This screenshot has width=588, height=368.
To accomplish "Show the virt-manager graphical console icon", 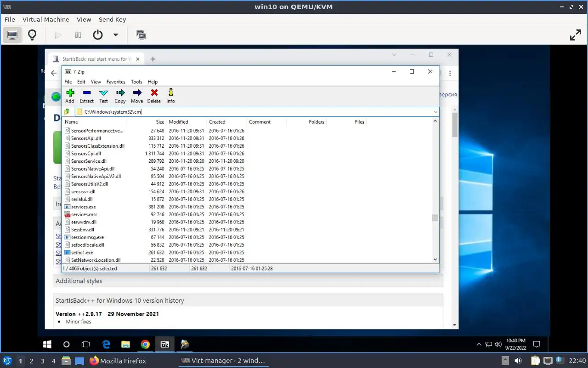I will tap(12, 35).
